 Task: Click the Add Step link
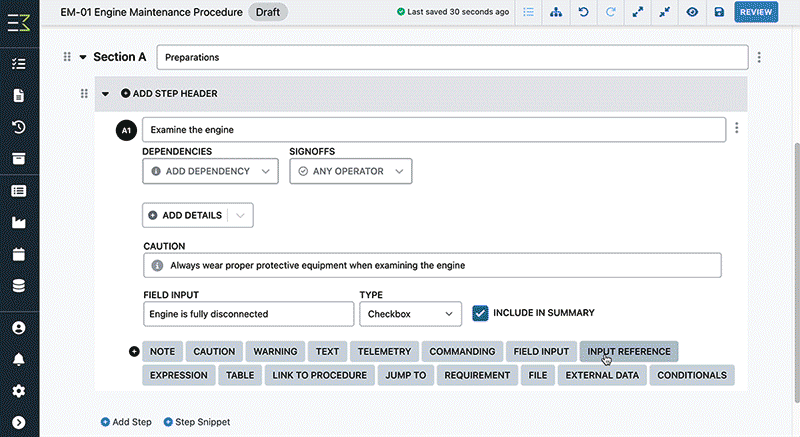point(126,422)
